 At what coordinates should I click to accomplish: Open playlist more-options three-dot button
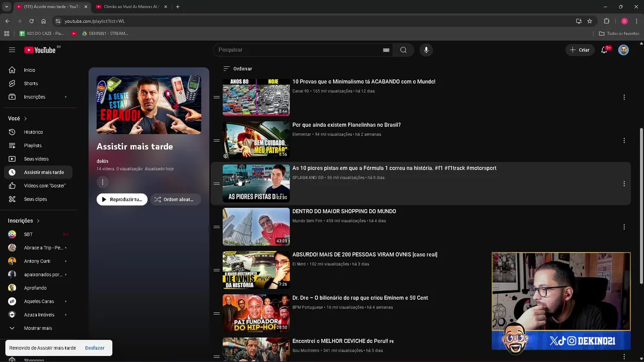pyautogui.click(x=102, y=183)
